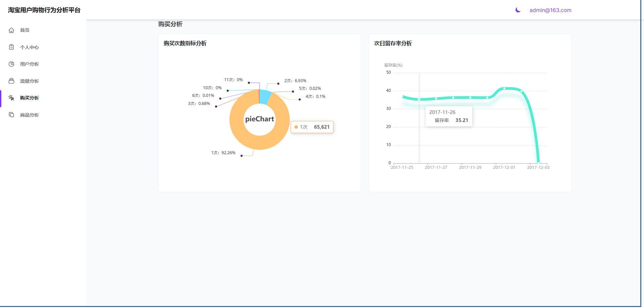Go to 首页 menu item
This screenshot has width=644, height=308.
[25, 30]
